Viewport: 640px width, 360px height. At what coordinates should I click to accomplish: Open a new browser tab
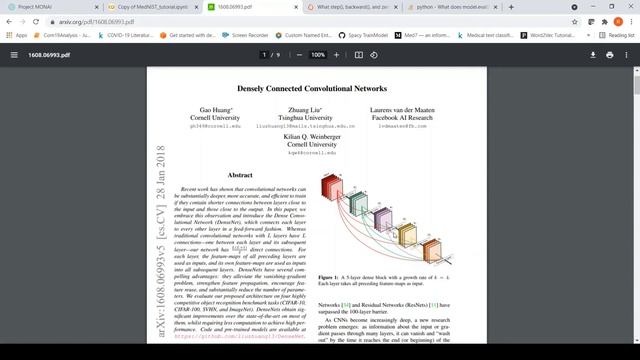511,7
